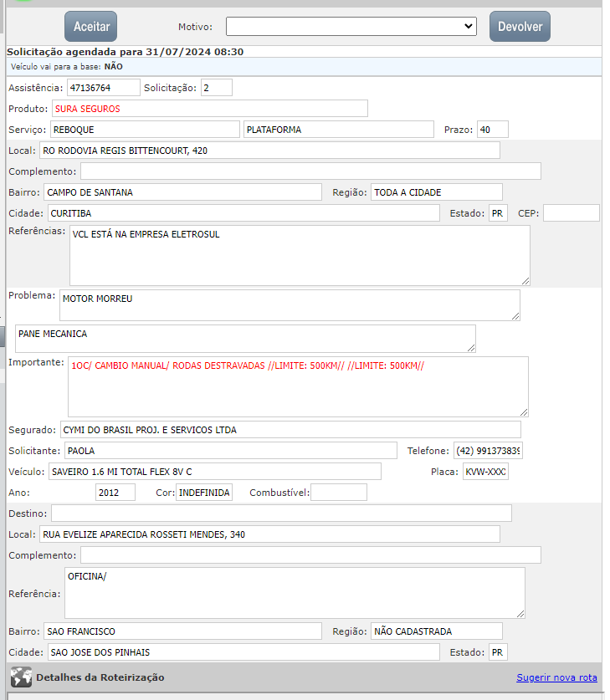Focus the origin Local address field

(x=269, y=151)
